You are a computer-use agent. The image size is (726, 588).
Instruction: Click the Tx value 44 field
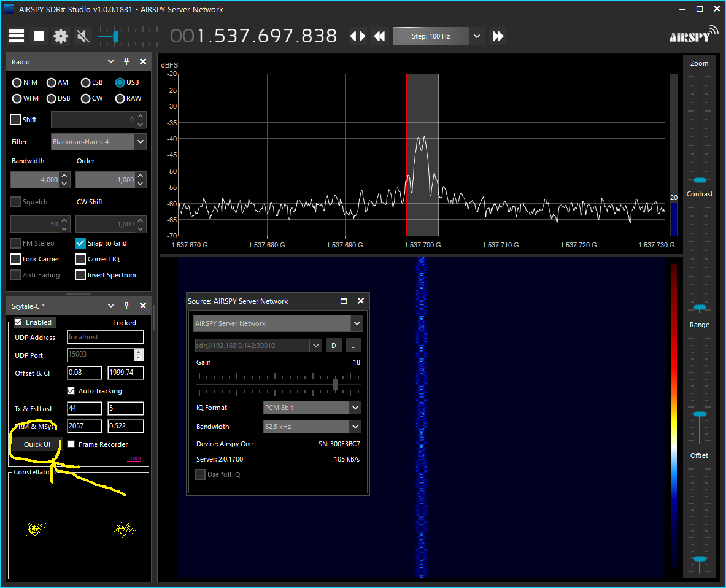[85, 408]
